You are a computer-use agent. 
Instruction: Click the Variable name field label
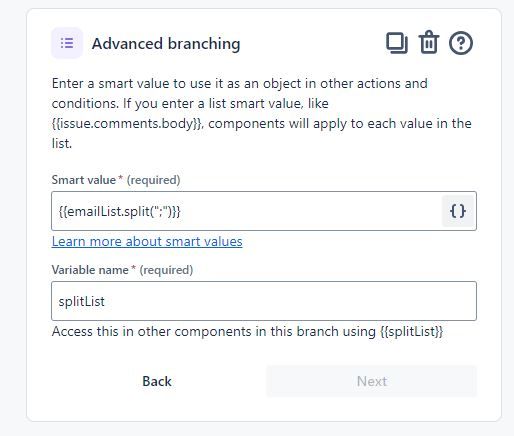90,270
